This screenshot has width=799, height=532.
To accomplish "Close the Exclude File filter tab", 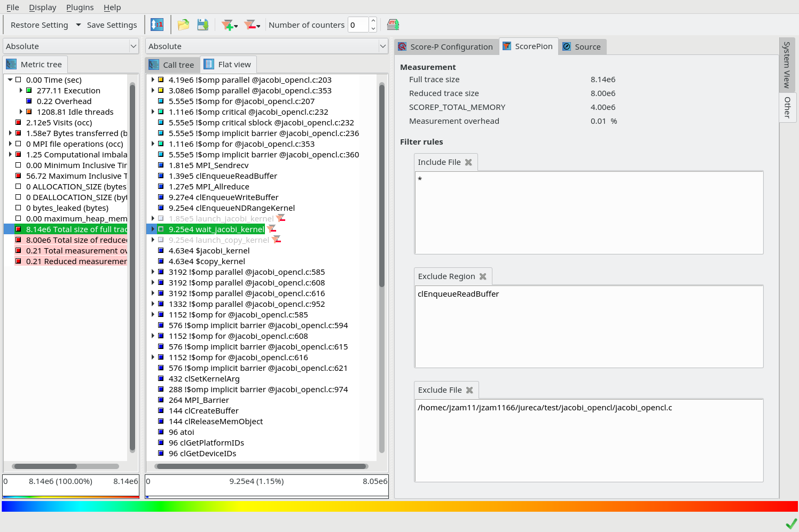I will 469,390.
